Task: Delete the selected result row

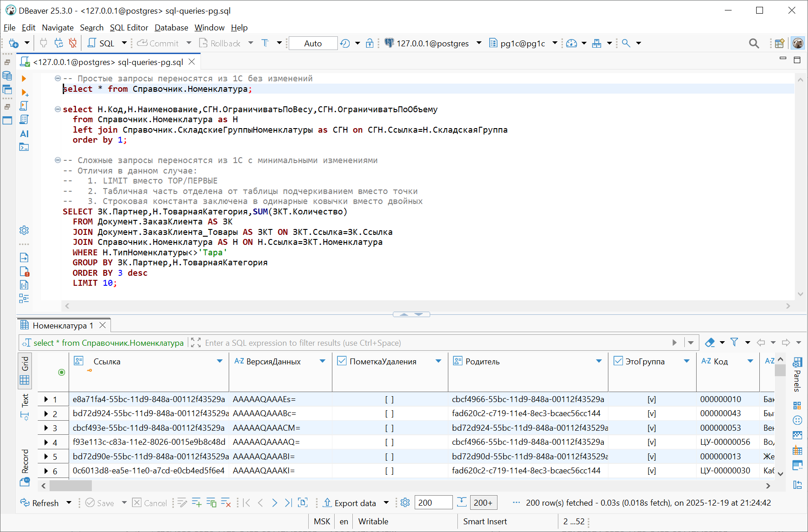Action: pyautogui.click(x=226, y=503)
